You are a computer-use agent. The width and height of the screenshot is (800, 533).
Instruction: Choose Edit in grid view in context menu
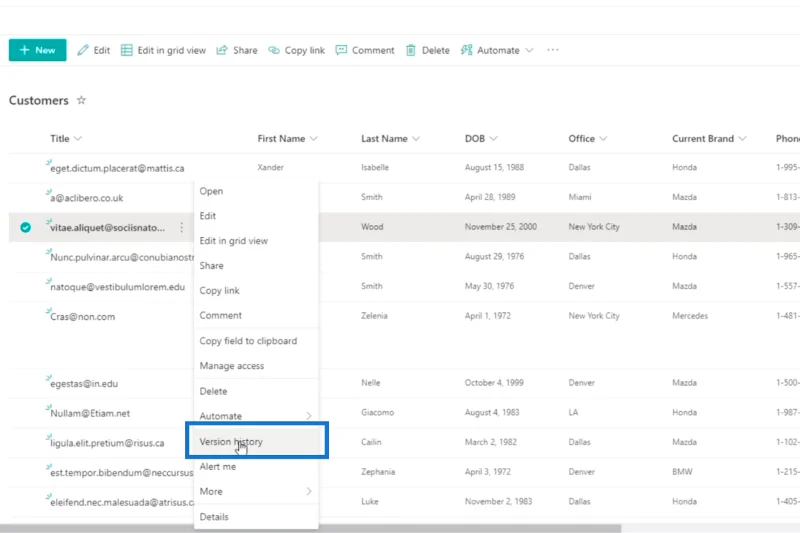[256, 241]
